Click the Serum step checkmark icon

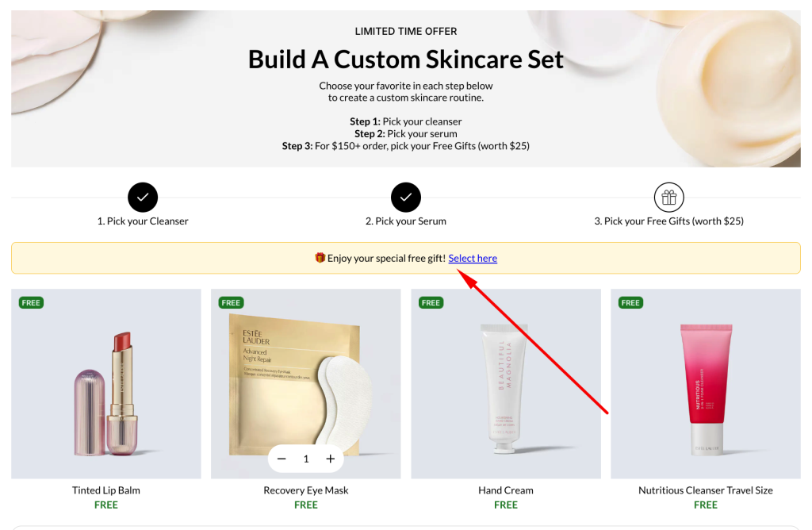(406, 197)
